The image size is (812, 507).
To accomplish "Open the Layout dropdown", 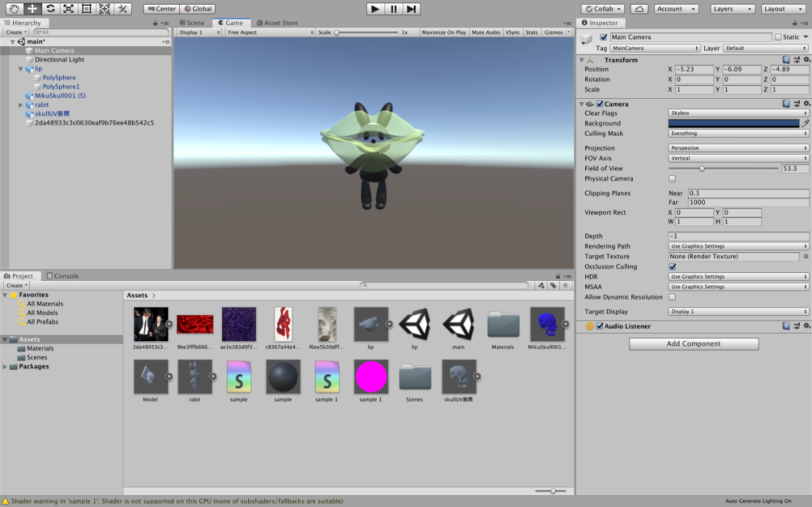I will pos(783,9).
